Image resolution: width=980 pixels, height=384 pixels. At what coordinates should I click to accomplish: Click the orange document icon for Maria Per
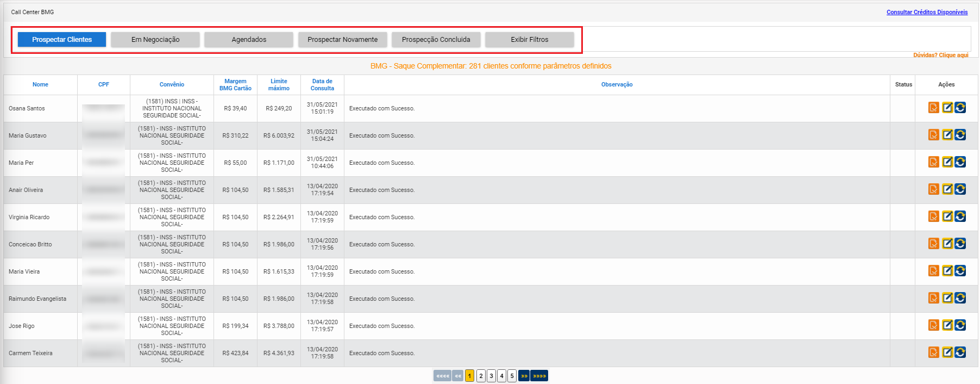tap(933, 162)
